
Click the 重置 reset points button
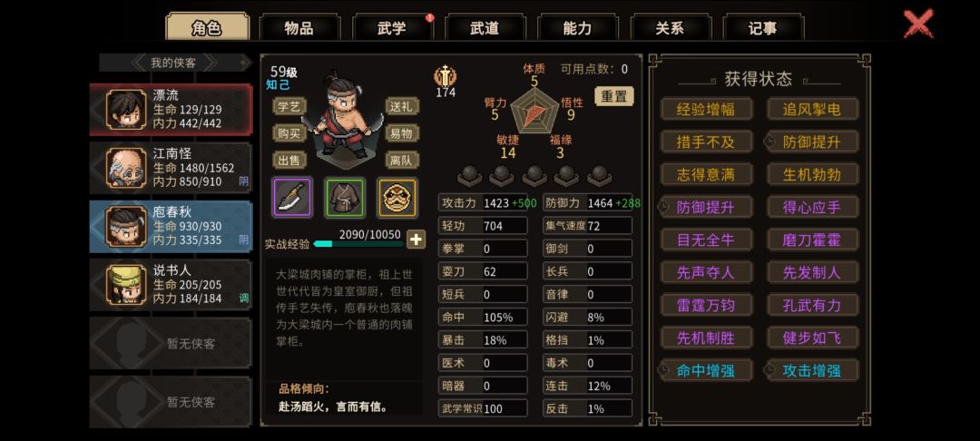click(613, 96)
